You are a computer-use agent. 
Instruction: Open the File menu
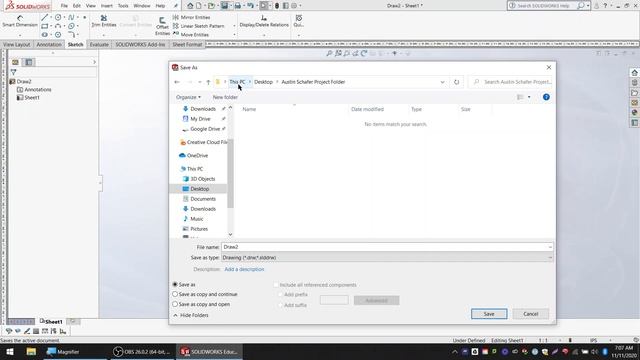click(64, 6)
